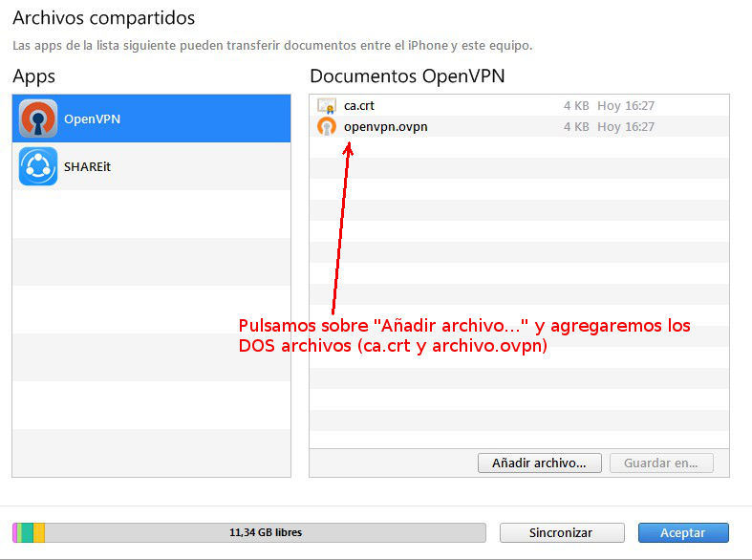Click the empty row below openvpn.ovpn

(x=519, y=147)
